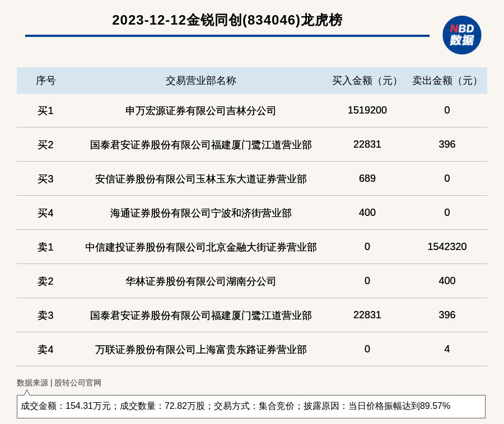Click 海通证券股份有限公司宁波和济街营业部
The image size is (504, 424).
201,213
